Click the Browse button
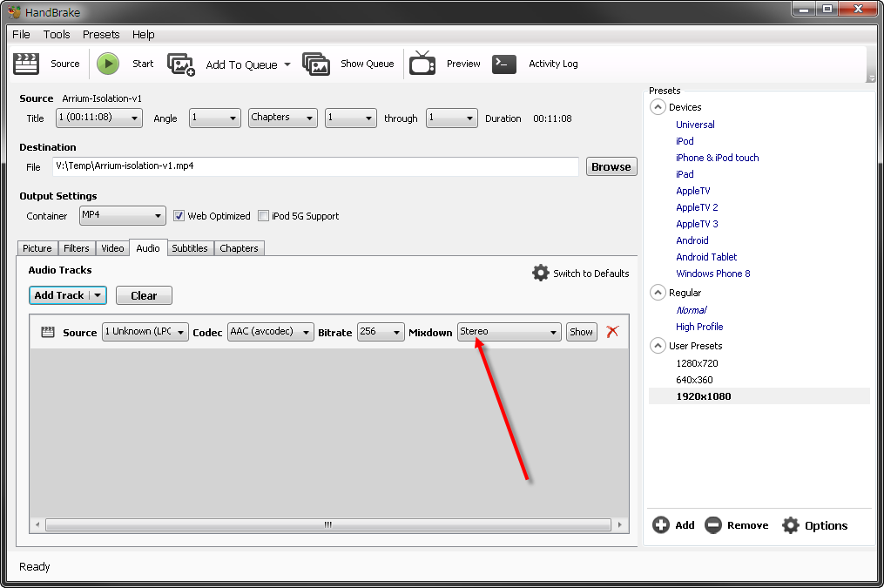Image resolution: width=884 pixels, height=588 pixels. [611, 166]
